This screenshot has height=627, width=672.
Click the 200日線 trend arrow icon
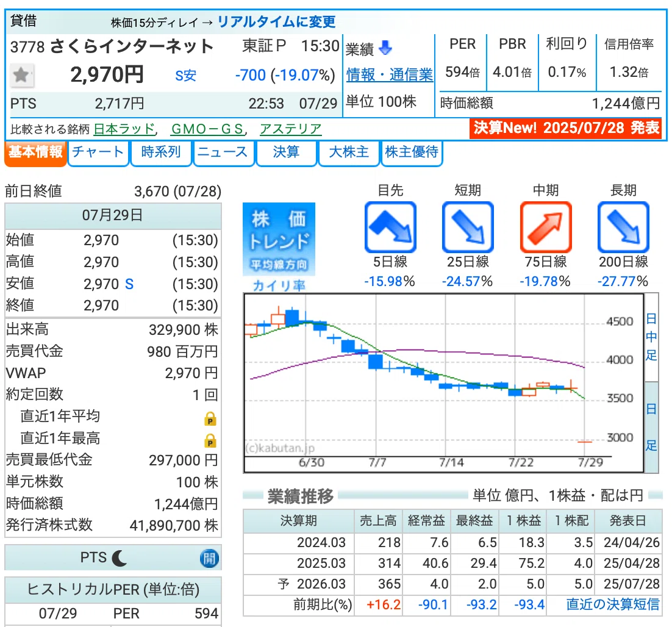(623, 227)
